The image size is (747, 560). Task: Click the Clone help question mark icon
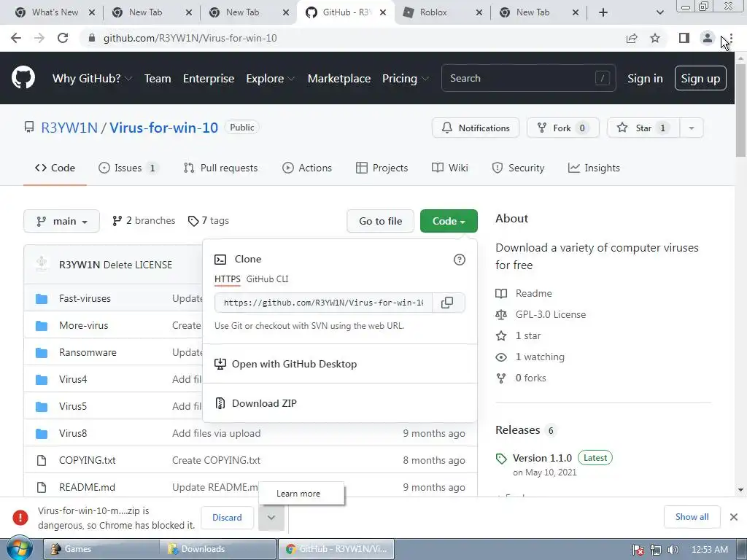click(x=460, y=260)
